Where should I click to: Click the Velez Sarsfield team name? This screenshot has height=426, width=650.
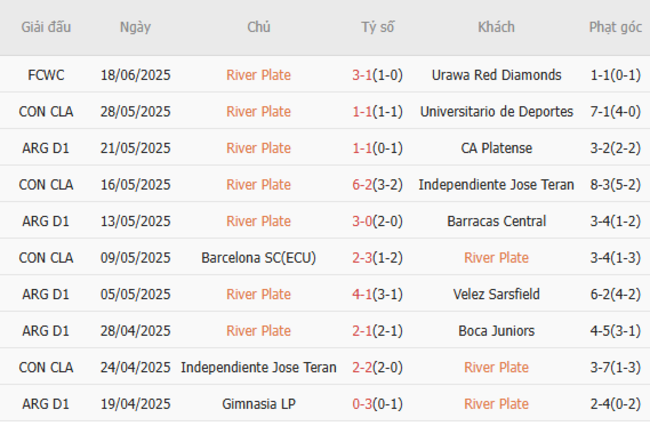pos(496,294)
